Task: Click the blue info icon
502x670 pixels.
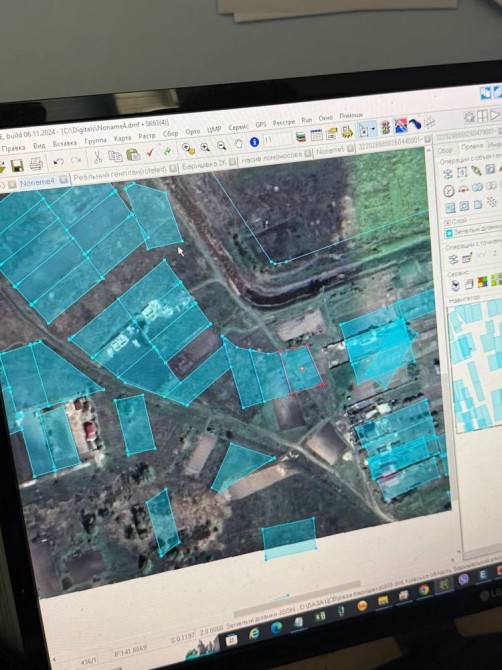Action: 255,142
